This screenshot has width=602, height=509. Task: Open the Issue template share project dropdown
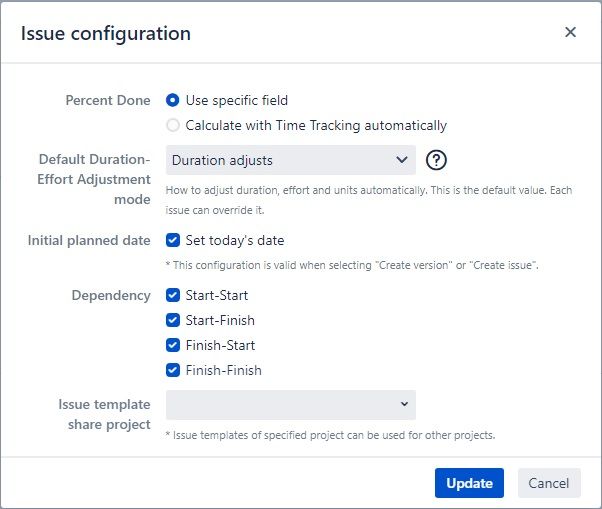[x=291, y=405]
